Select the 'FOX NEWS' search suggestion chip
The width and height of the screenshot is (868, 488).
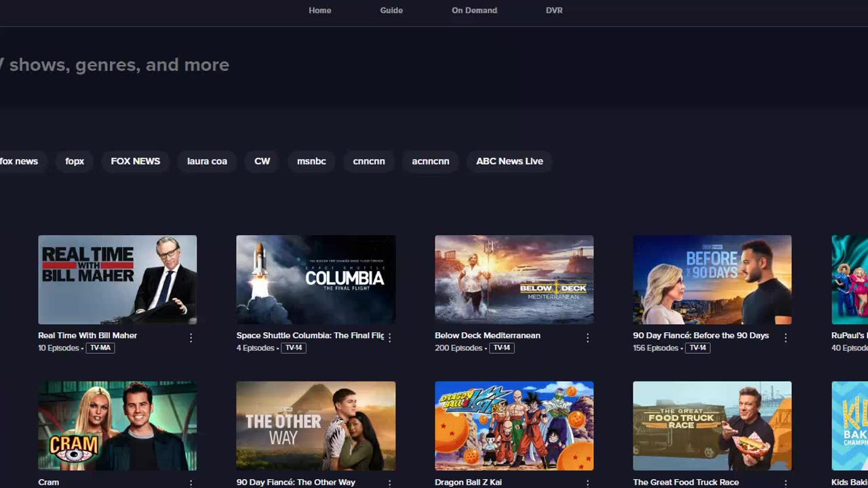coord(136,161)
